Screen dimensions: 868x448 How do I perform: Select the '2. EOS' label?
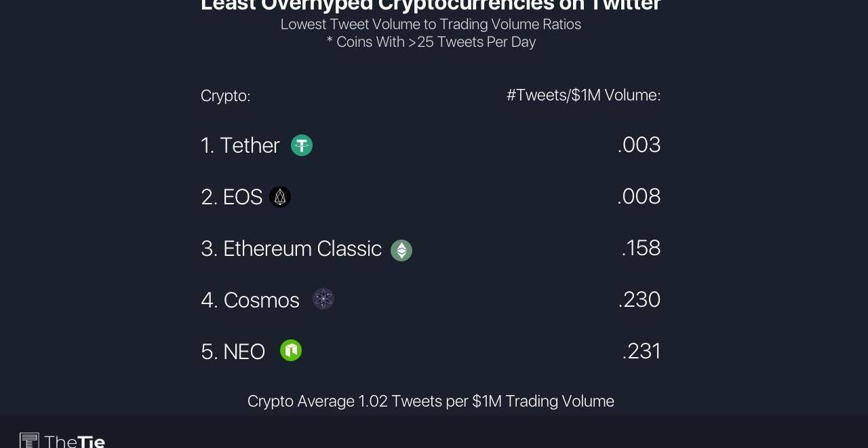tap(232, 197)
